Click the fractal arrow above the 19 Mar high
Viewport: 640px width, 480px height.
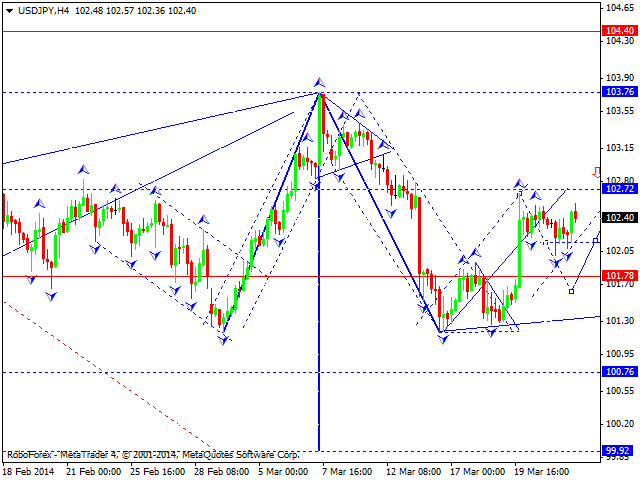pos(520,184)
